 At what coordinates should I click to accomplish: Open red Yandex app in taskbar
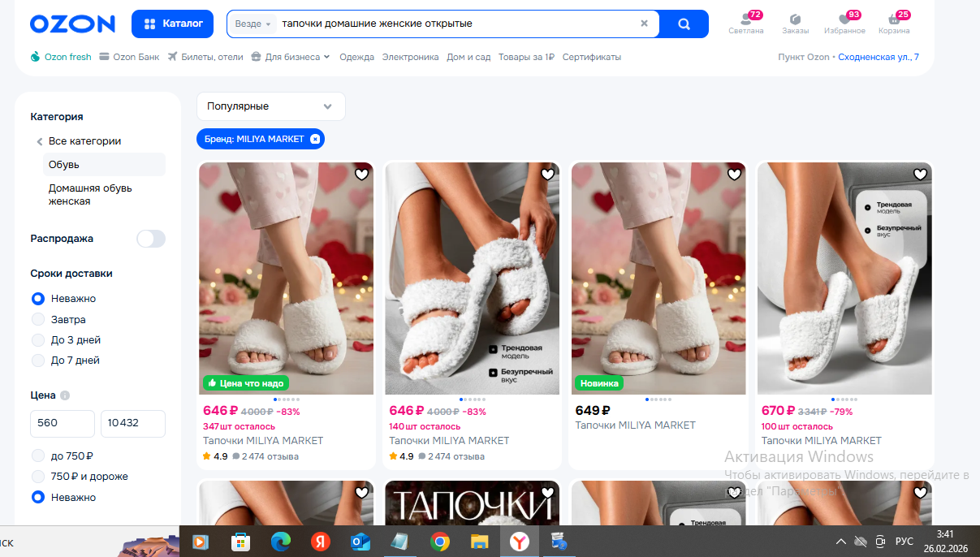(x=320, y=542)
